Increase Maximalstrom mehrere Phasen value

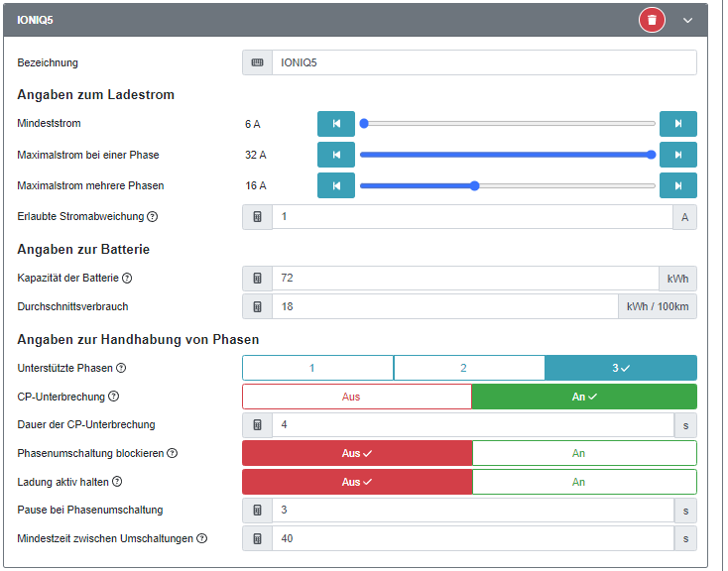678,185
